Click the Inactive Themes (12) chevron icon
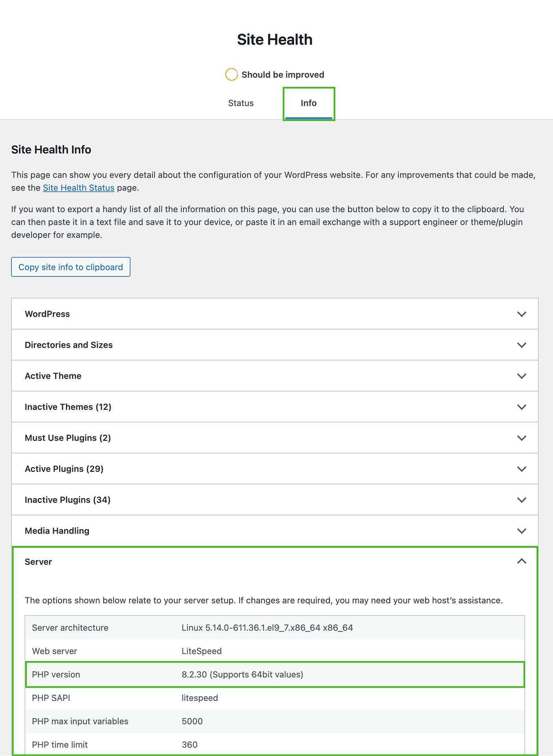This screenshot has width=553, height=756. point(521,407)
